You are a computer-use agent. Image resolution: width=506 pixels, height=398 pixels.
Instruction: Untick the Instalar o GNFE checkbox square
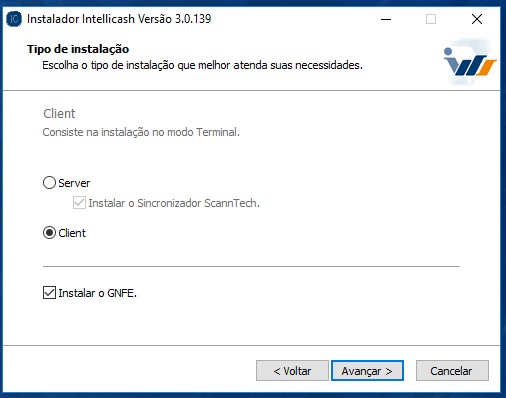tap(49, 293)
